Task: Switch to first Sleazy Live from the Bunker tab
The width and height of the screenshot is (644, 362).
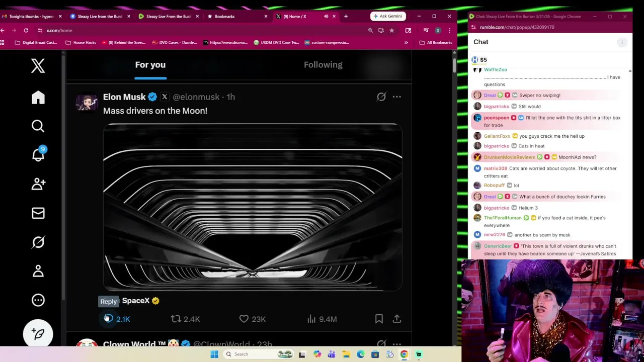Action: (x=100, y=16)
